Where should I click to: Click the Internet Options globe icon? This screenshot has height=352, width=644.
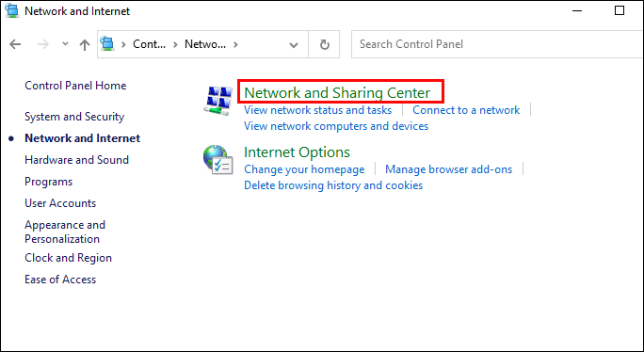[x=218, y=160]
